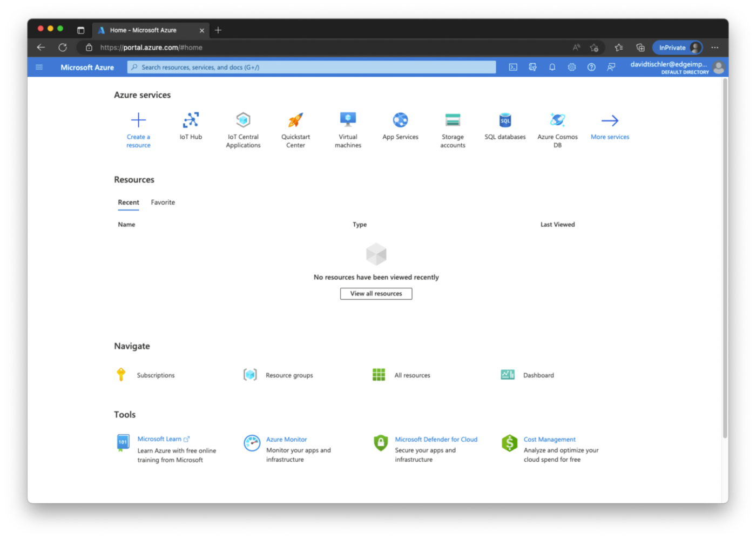Open Cloud Shell from the header

coord(513,67)
